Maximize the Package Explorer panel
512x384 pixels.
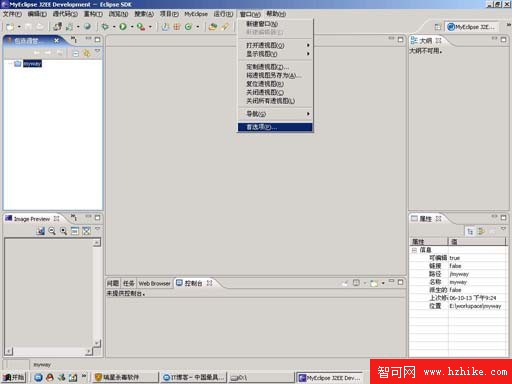pos(97,39)
